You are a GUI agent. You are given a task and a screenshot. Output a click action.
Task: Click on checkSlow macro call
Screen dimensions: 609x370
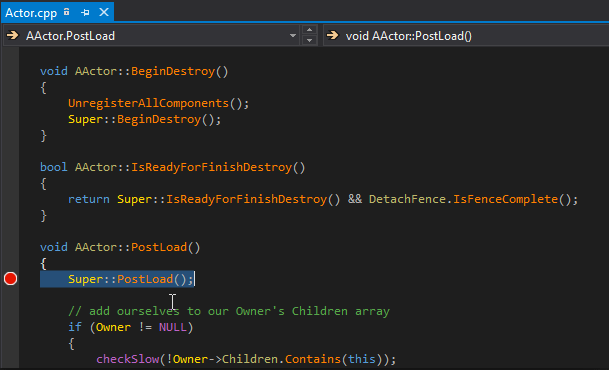point(127,359)
